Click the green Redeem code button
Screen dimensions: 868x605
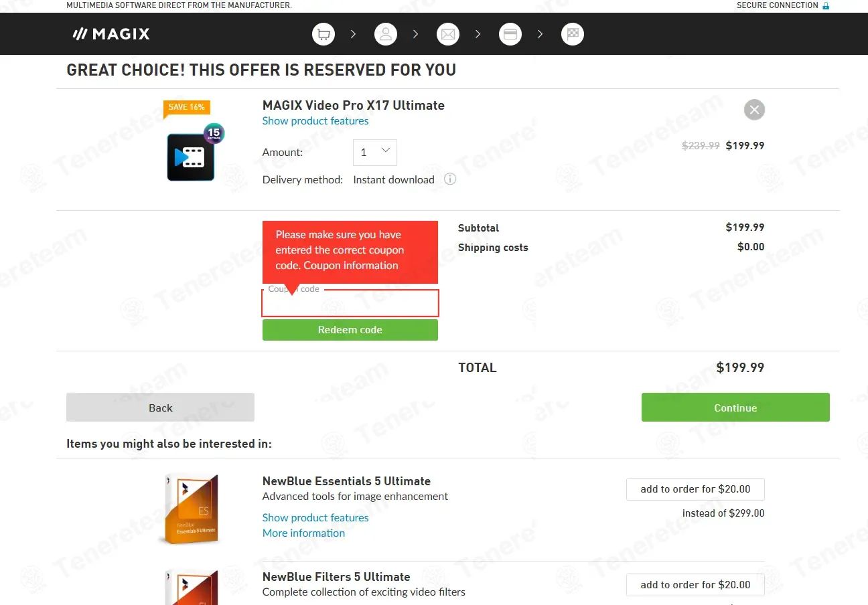(x=350, y=330)
